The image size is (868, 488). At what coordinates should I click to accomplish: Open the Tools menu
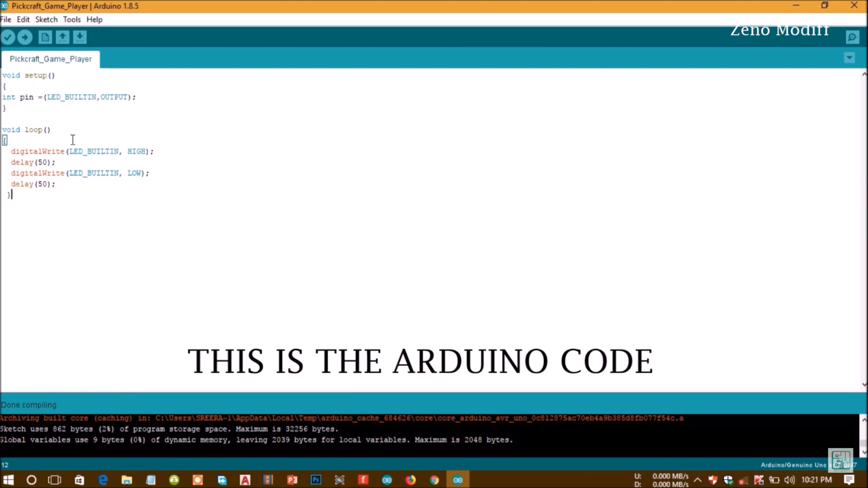click(72, 20)
